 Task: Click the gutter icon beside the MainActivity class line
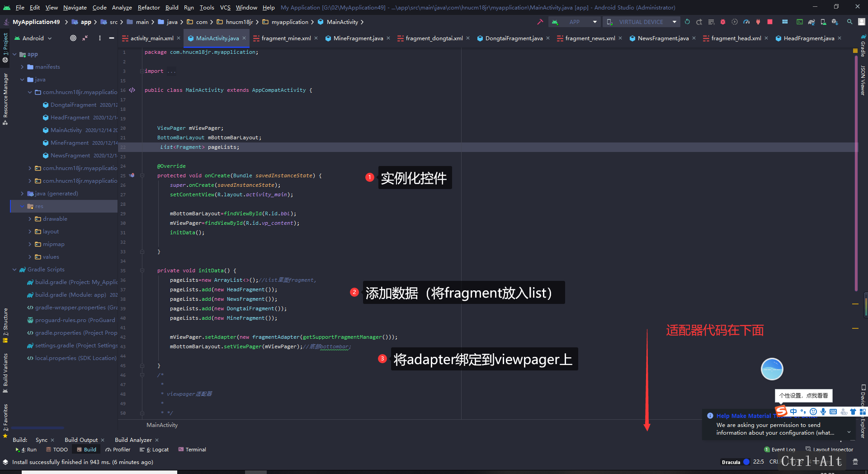[132, 90]
